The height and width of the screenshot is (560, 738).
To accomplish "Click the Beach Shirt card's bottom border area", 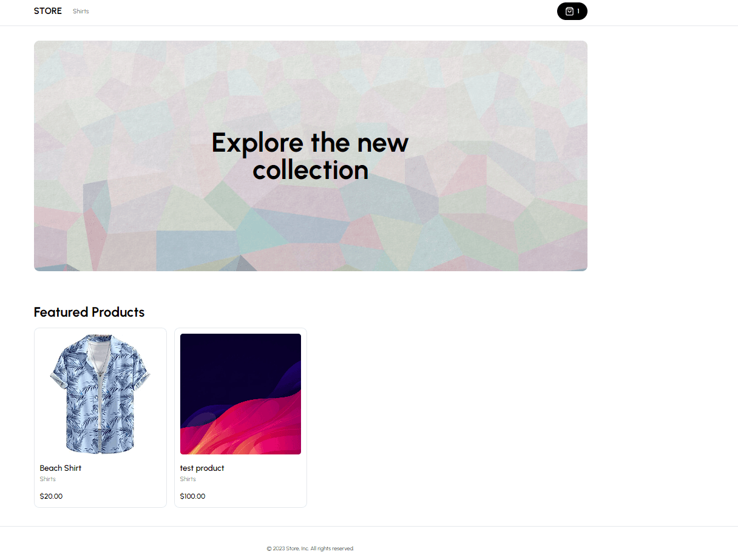I will (100, 507).
